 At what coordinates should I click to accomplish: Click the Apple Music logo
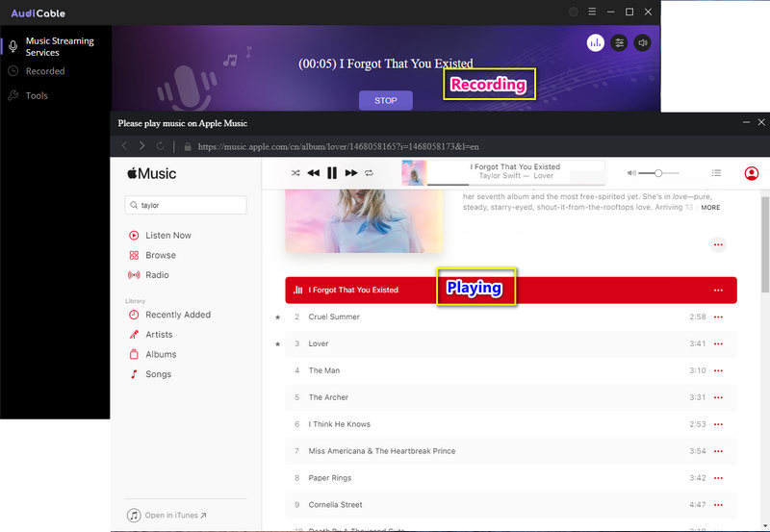[x=151, y=173]
